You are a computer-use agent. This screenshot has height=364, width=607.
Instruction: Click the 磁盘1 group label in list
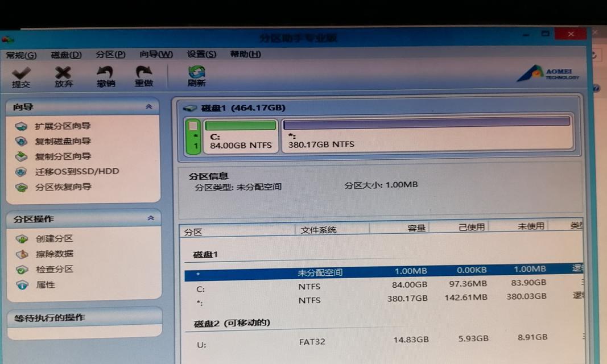[205, 255]
